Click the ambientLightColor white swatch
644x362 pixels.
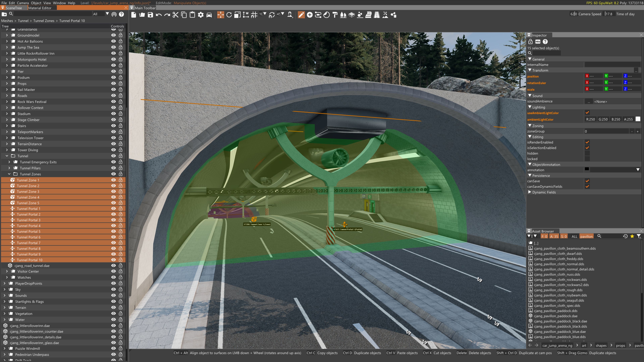click(638, 119)
